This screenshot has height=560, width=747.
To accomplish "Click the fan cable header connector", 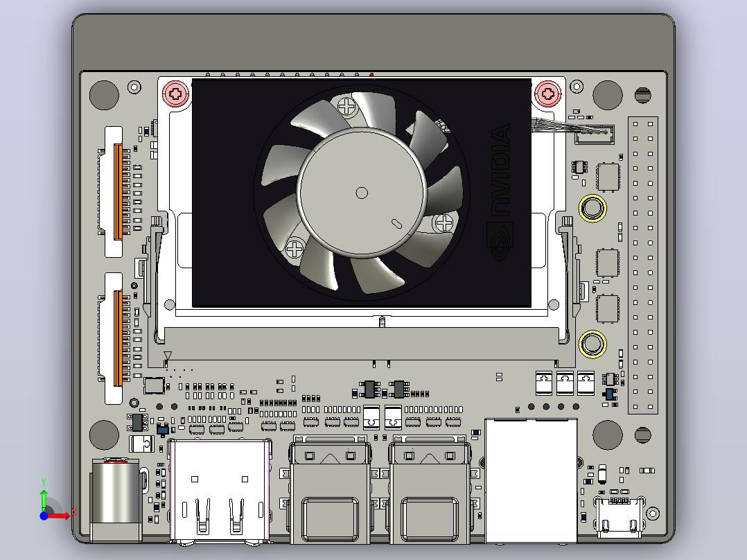I will (595, 134).
